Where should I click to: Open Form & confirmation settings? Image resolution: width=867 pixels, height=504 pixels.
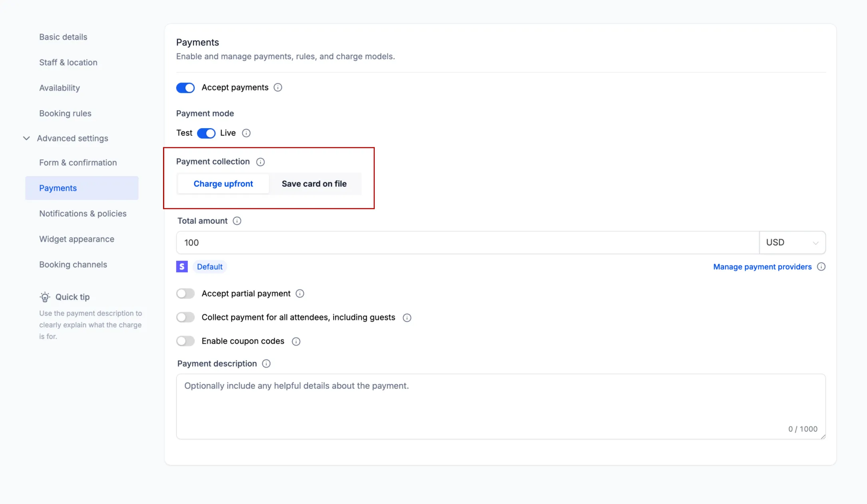pyautogui.click(x=78, y=163)
